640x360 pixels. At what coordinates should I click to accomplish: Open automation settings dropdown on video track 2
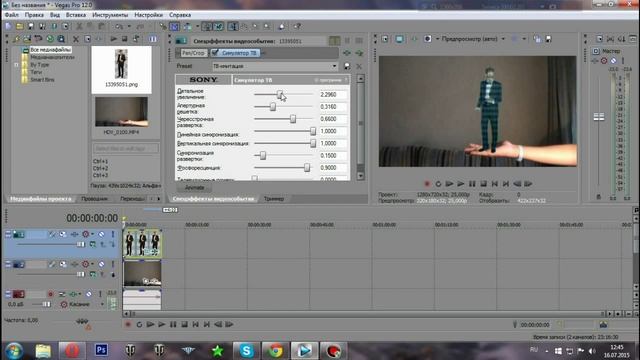[x=92, y=264]
